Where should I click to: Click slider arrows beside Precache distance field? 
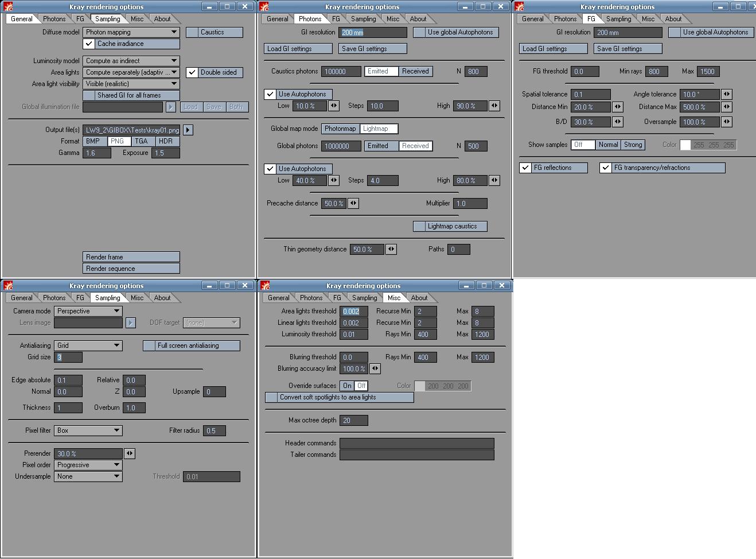(353, 203)
